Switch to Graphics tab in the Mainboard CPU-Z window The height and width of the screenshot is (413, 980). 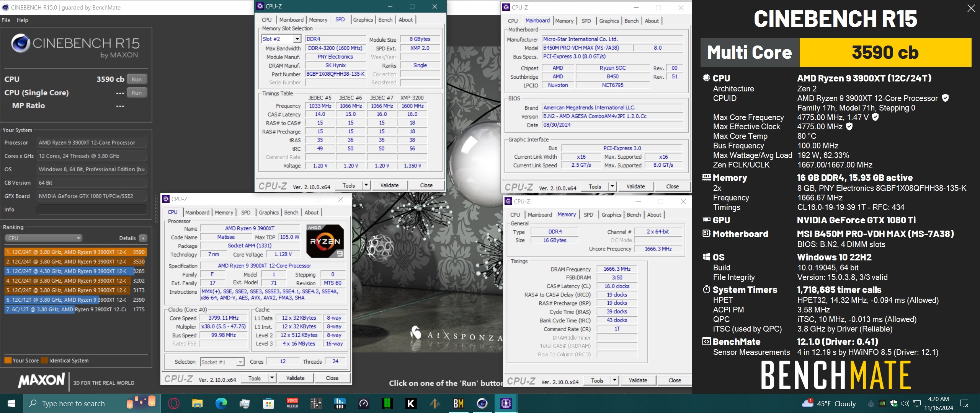609,21
